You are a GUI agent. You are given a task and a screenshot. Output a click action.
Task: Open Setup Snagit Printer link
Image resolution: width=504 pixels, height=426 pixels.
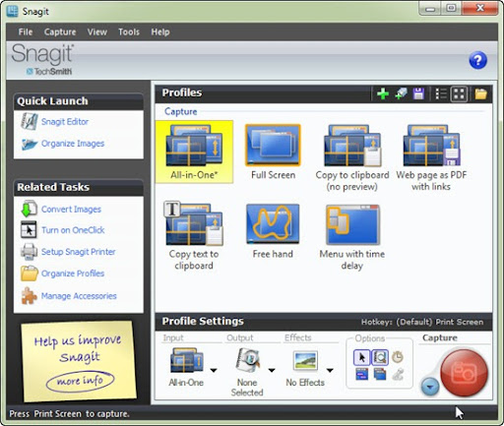click(x=79, y=252)
